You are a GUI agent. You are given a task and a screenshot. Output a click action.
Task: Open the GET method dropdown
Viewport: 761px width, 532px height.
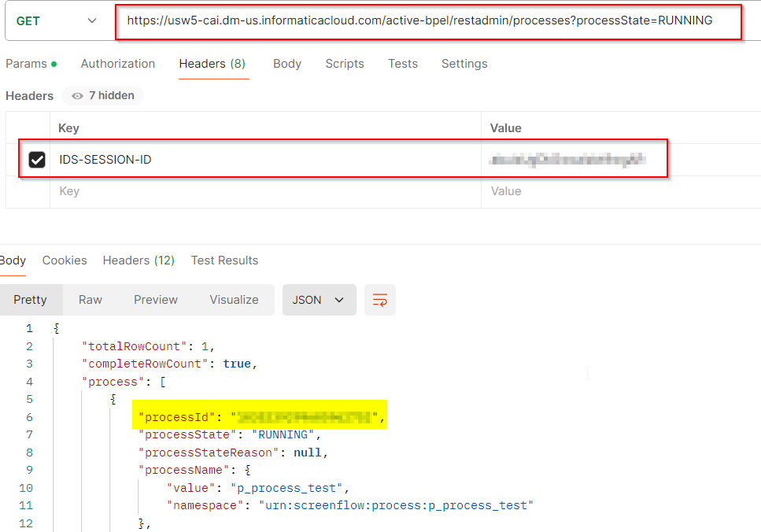pos(57,21)
